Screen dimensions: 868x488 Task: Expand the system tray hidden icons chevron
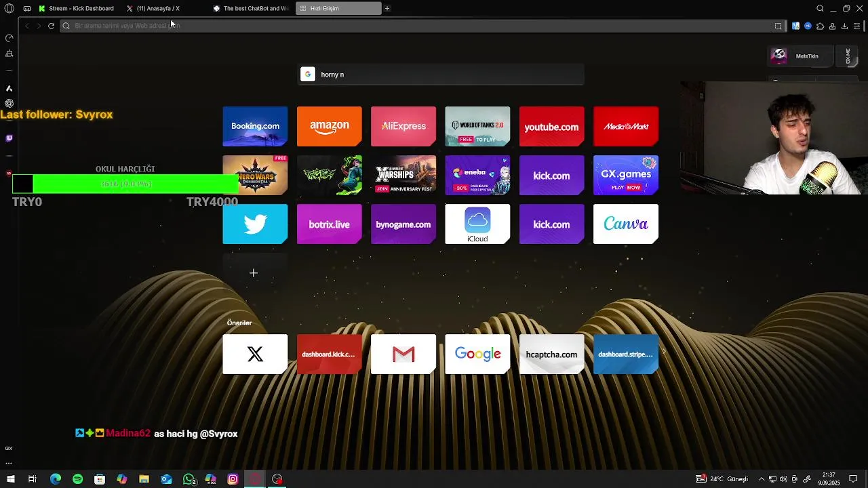coord(762,479)
